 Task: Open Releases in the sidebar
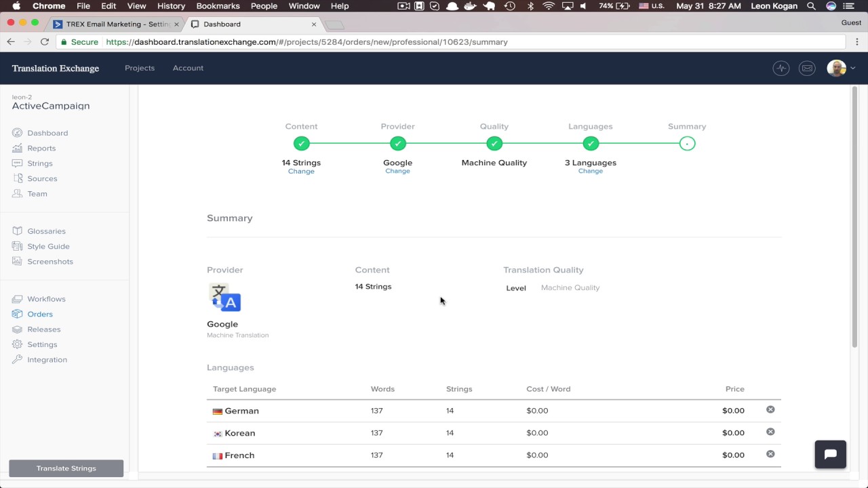44,329
